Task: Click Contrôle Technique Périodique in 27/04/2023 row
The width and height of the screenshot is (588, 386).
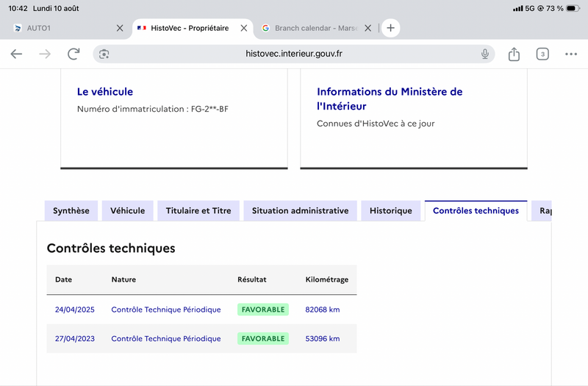Action: pyautogui.click(x=166, y=339)
